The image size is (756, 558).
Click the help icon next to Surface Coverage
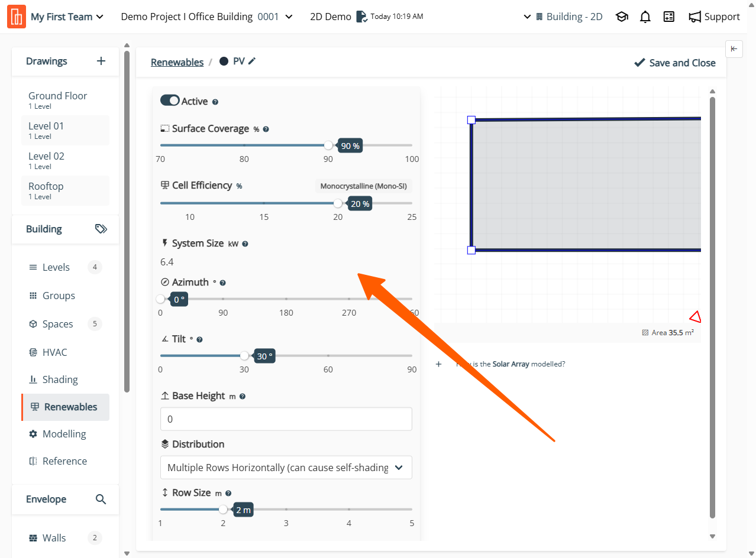tap(266, 129)
